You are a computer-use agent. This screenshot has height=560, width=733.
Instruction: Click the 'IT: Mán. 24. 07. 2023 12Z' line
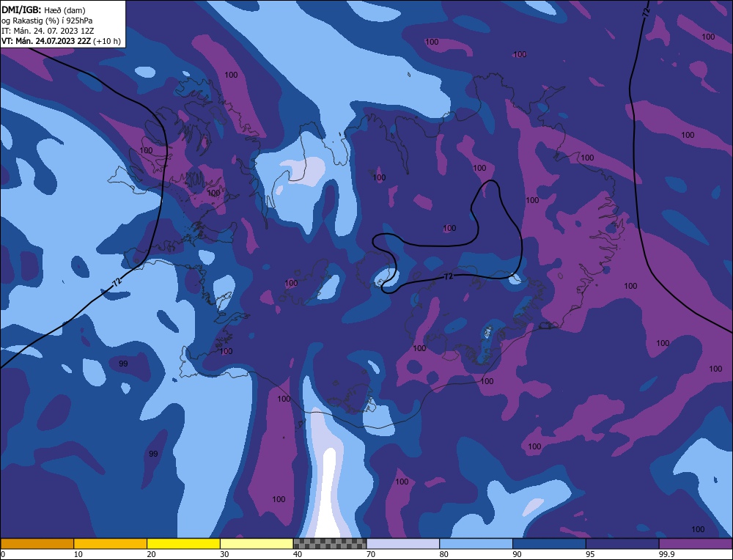point(48,31)
